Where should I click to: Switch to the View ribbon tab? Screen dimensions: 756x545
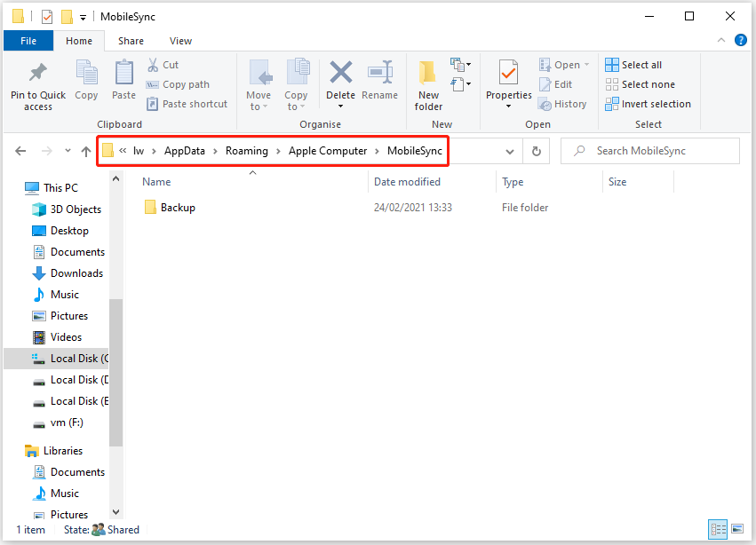181,41
